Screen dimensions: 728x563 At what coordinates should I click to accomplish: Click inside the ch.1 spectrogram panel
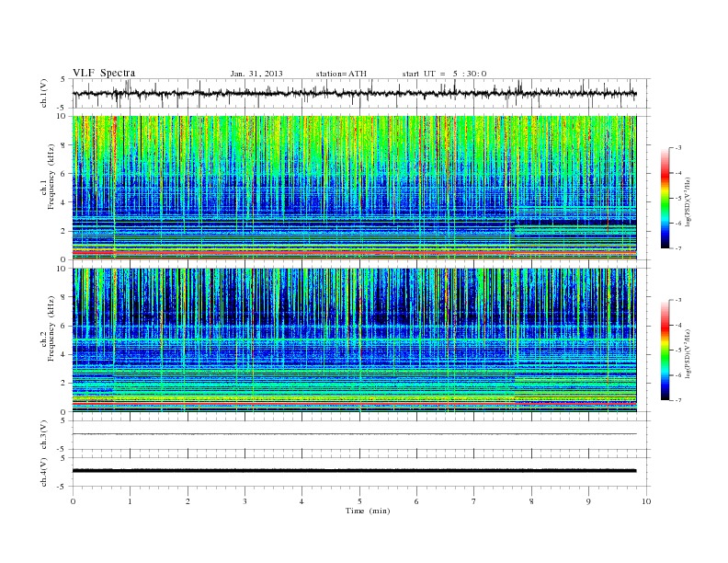pyautogui.click(x=354, y=188)
